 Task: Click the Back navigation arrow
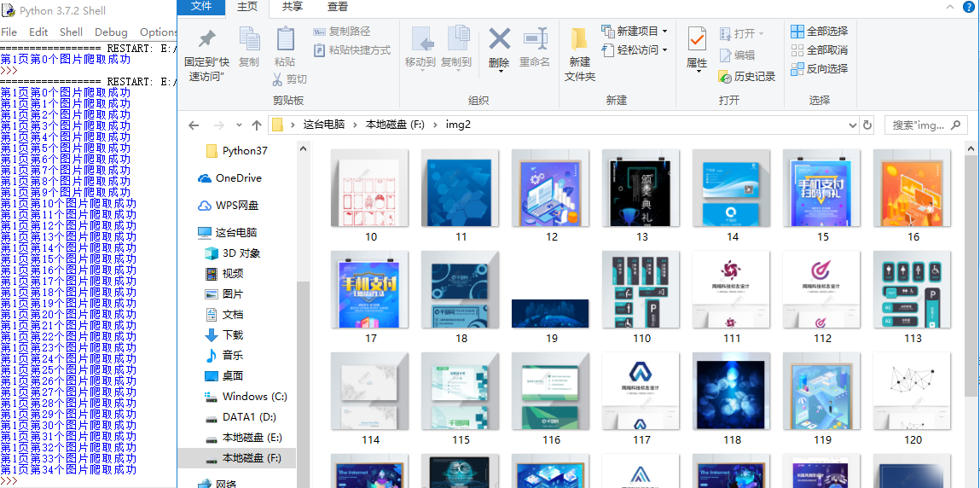pos(194,125)
